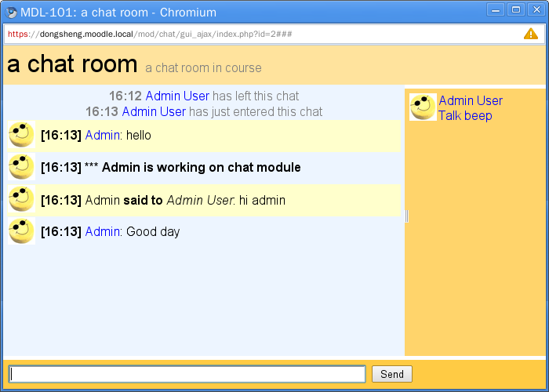Click the Admin User link in the 16:13 entered message
Viewport: 549px width, 392px height.
(154, 111)
